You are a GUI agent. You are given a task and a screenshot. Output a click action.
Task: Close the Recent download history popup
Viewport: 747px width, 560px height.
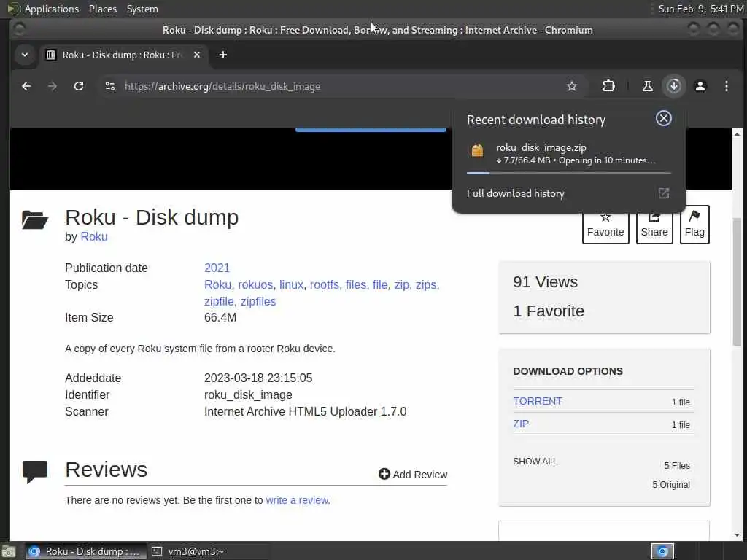[663, 118]
